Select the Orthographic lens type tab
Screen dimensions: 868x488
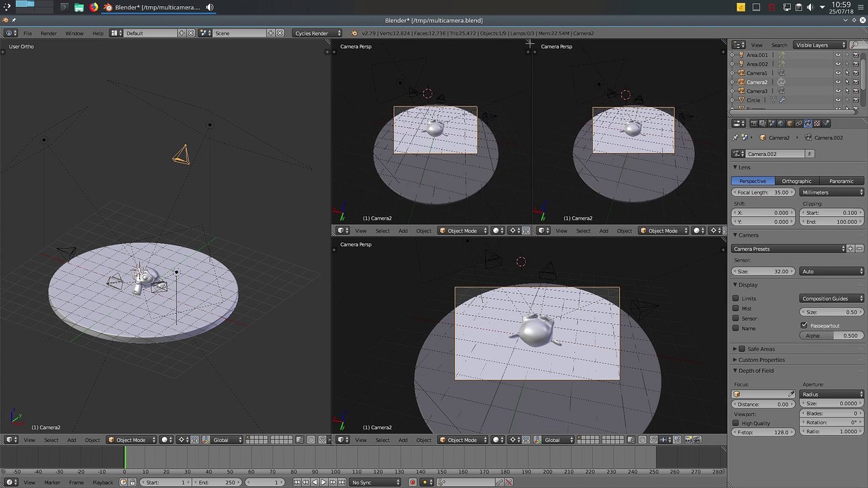[x=796, y=181]
